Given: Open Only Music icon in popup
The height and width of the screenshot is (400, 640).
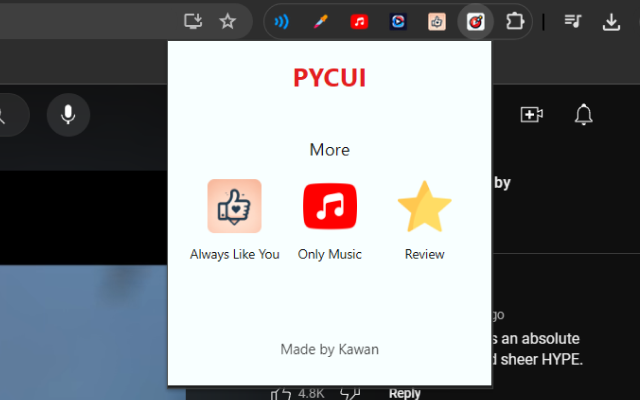Looking at the screenshot, I should coord(330,206).
